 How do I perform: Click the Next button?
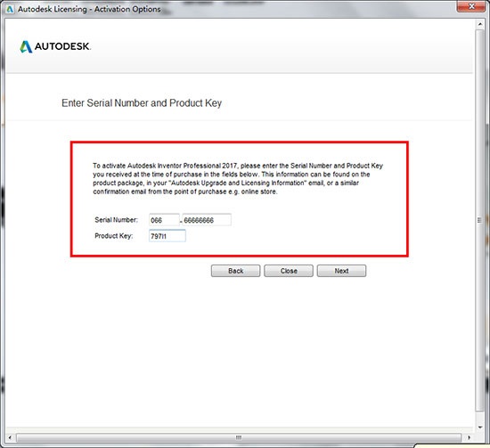pos(341,271)
